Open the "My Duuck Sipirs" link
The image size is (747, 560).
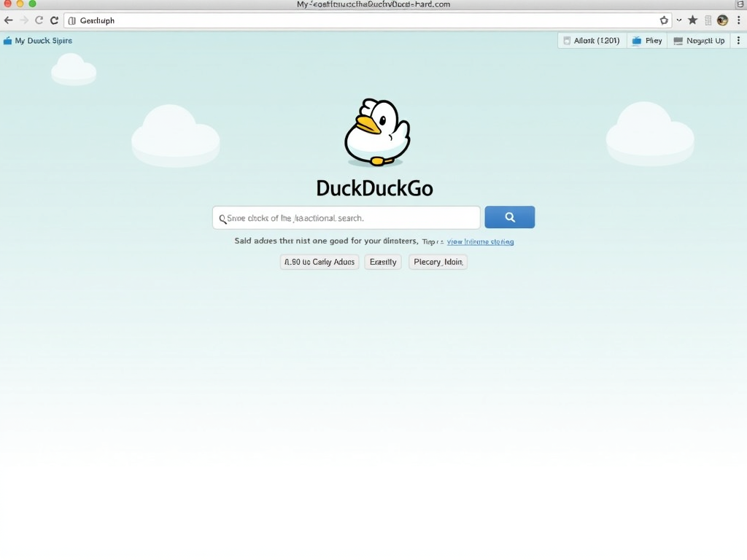43,41
